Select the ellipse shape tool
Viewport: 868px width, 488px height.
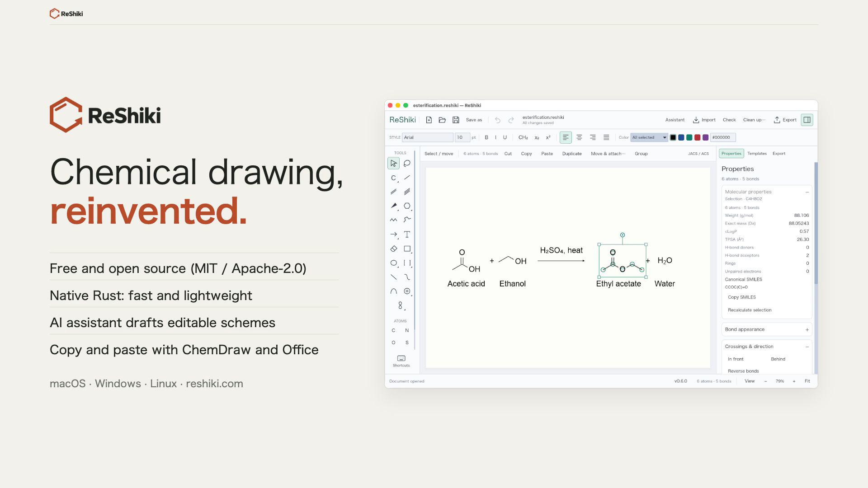pyautogui.click(x=393, y=263)
